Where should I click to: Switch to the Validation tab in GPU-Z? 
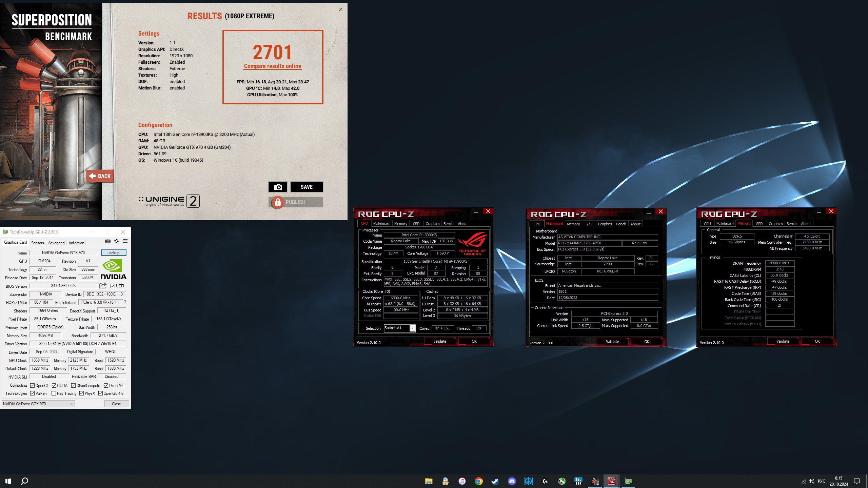[77, 243]
